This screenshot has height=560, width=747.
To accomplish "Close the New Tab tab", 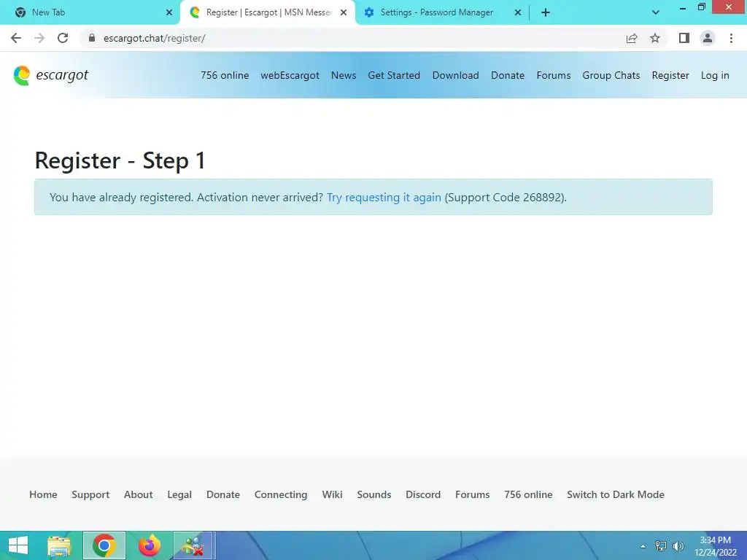I will [x=169, y=12].
